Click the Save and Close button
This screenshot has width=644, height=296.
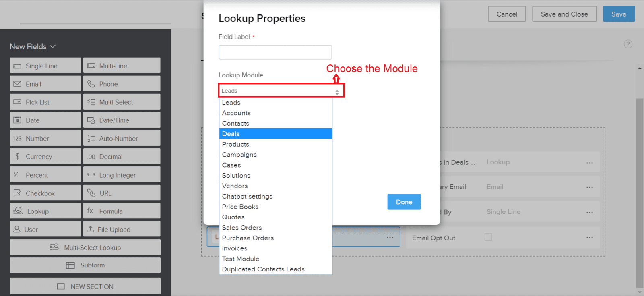tap(564, 14)
